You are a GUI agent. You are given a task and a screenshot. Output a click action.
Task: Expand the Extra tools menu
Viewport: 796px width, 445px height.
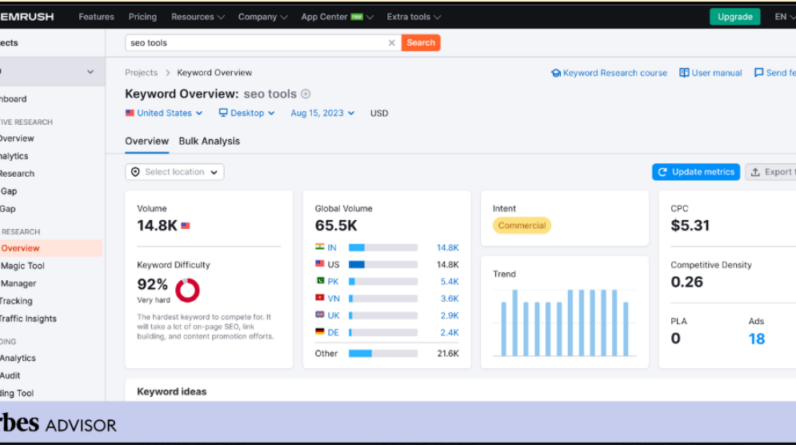[x=414, y=17]
